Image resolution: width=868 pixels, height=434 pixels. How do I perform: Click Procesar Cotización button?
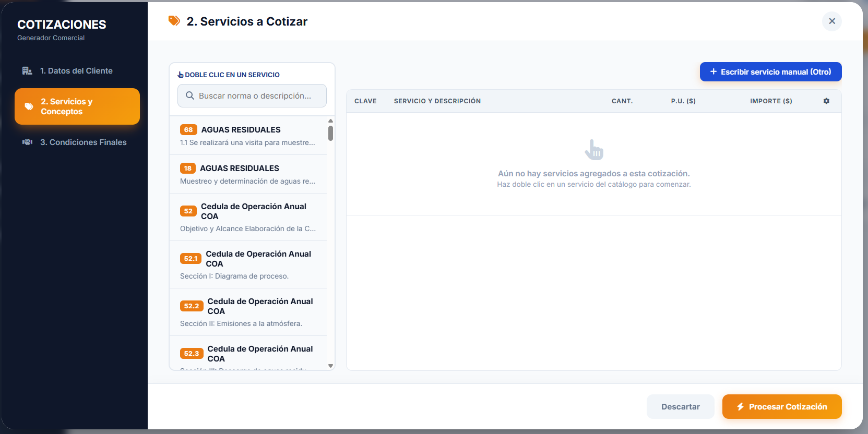point(782,407)
